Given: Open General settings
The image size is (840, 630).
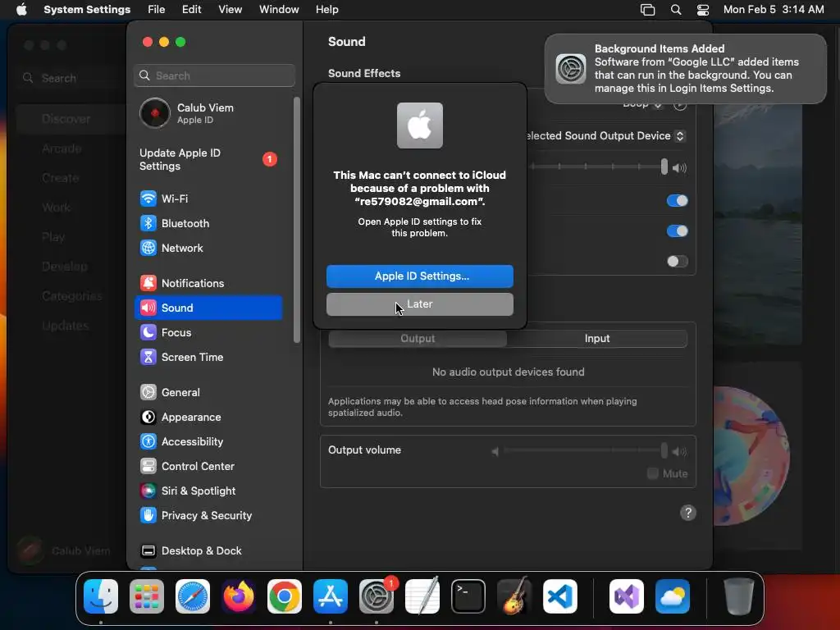Looking at the screenshot, I should coord(208,393).
